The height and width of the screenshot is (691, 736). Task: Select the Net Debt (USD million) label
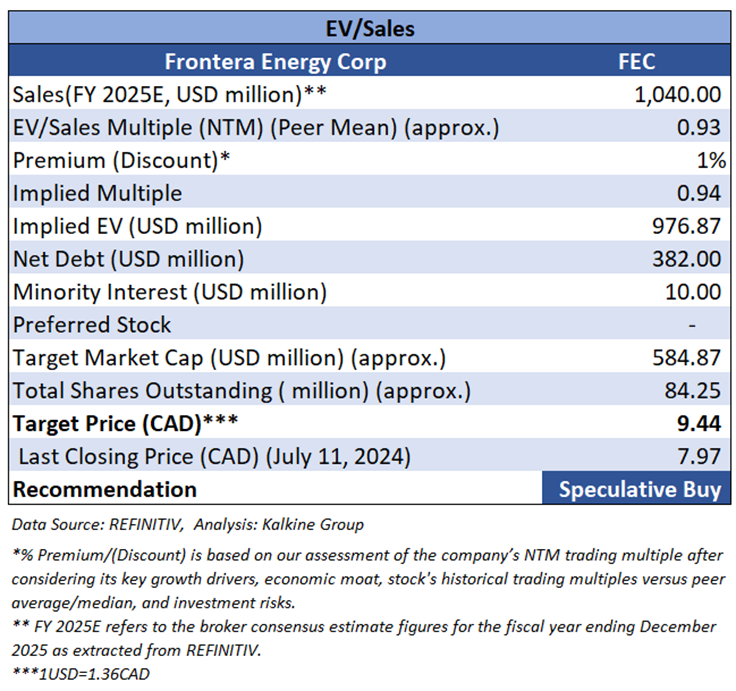pos(129,259)
